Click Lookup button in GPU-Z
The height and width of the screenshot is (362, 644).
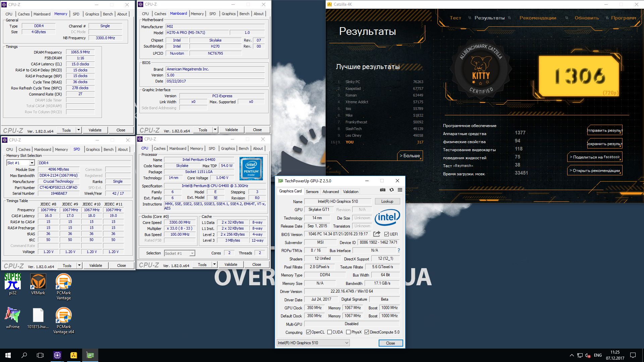pyautogui.click(x=387, y=201)
